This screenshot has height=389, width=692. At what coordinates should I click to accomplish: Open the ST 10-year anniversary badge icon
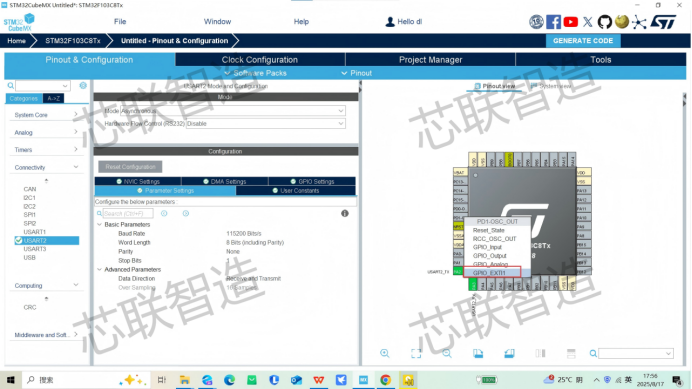tap(536, 22)
